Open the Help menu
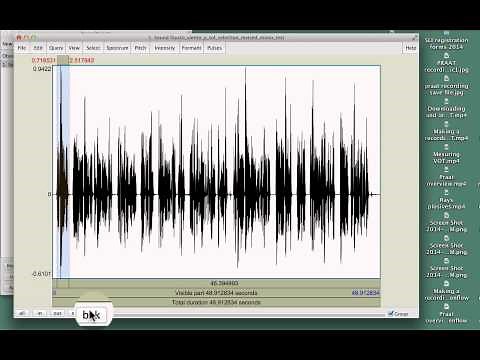The width and height of the screenshot is (480, 360). (x=410, y=48)
